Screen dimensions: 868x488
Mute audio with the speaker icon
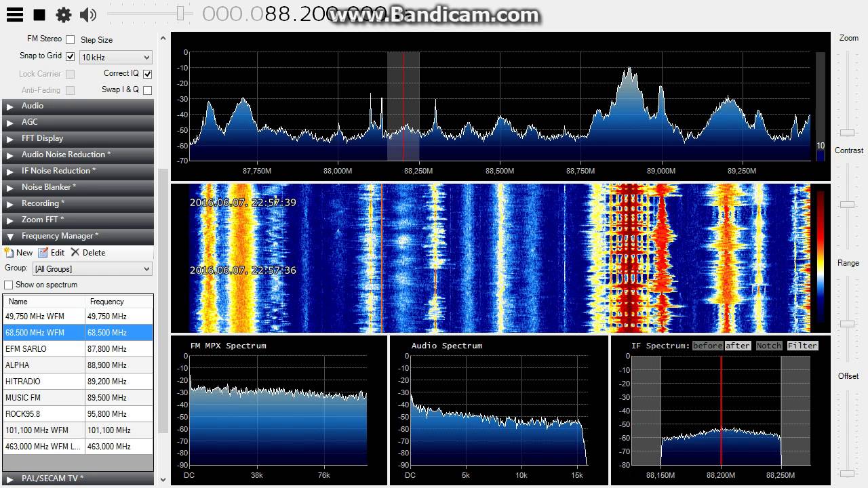tap(88, 15)
